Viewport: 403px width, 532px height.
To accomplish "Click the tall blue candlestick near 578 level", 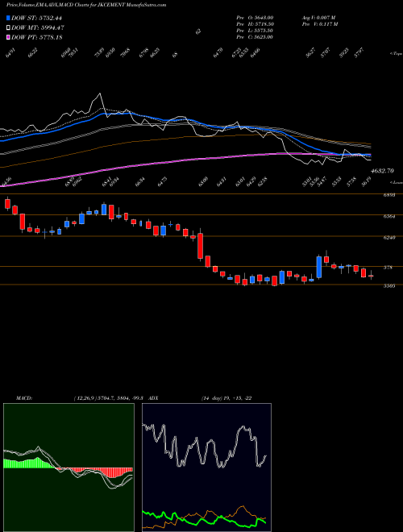I will point(319,267).
